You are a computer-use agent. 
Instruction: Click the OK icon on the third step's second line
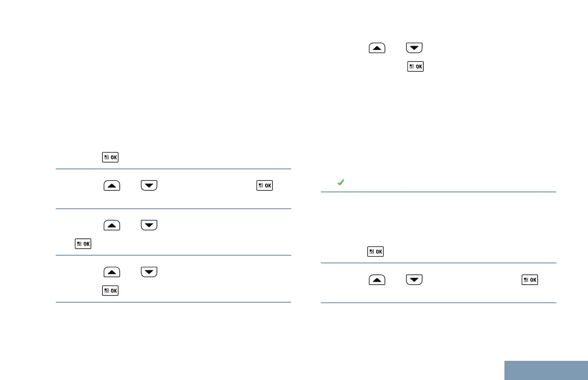point(83,244)
